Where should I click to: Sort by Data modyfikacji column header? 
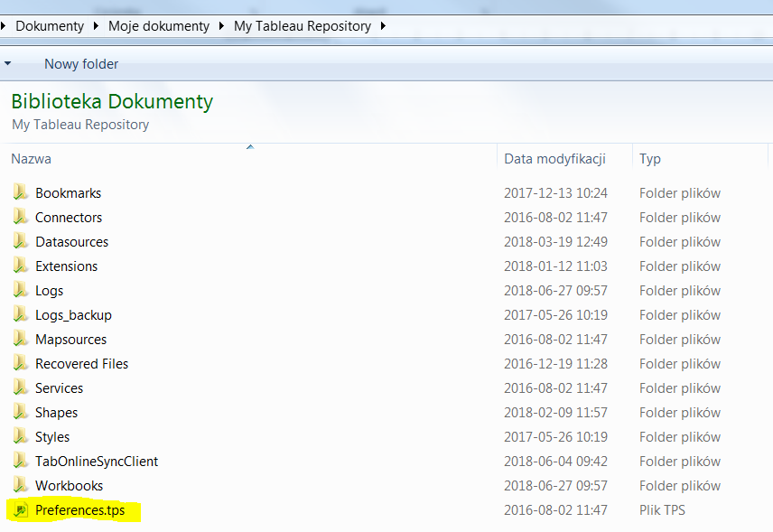pos(554,159)
